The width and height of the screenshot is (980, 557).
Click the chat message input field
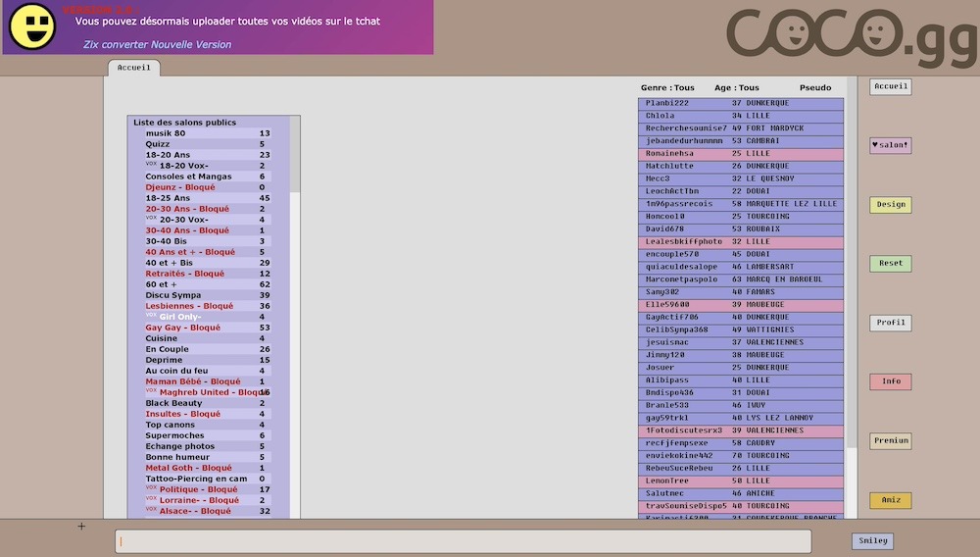click(463, 541)
